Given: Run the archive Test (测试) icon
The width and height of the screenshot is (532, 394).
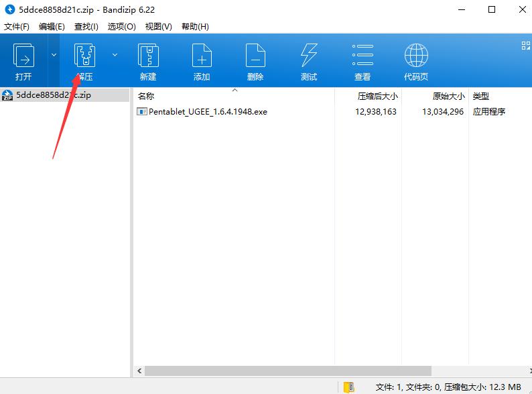Looking at the screenshot, I should (x=309, y=56).
